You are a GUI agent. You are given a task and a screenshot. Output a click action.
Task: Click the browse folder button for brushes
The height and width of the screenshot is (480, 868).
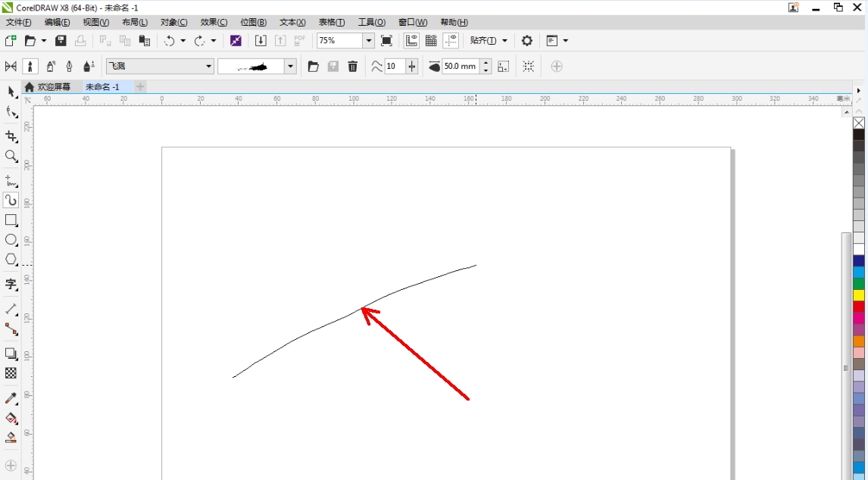tap(313, 67)
